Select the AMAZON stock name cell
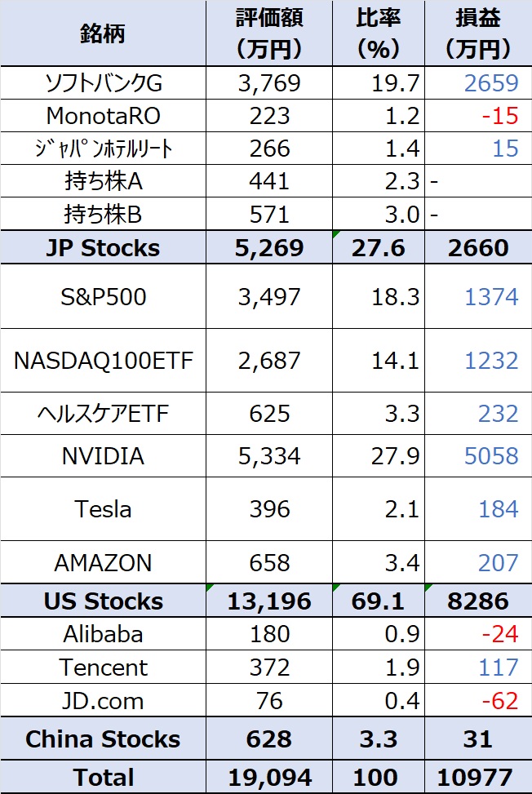Viewport: 532px width, 794px height. [104, 562]
